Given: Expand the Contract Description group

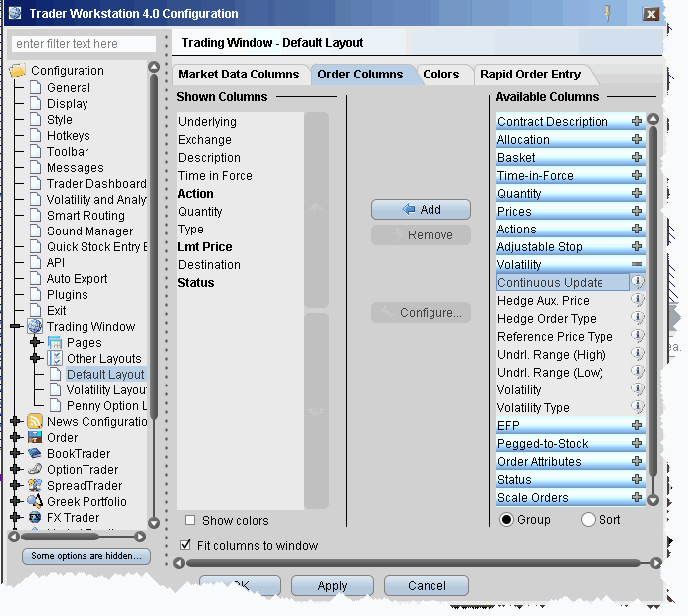Looking at the screenshot, I should pos(637,121).
